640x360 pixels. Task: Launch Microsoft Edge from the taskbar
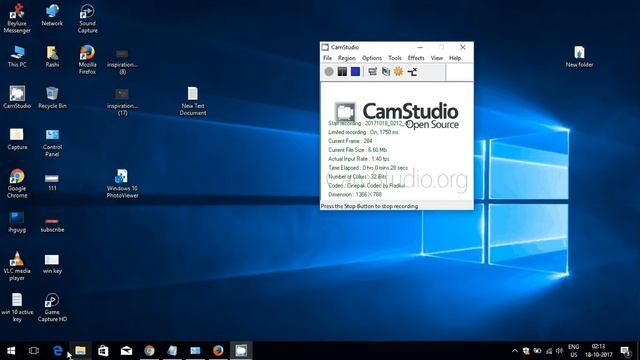coord(58,351)
